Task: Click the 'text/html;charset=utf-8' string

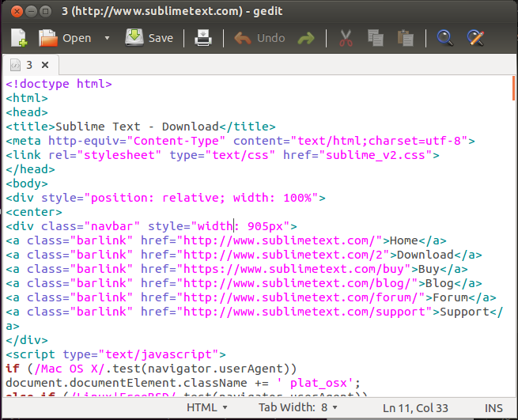Action: (379, 141)
